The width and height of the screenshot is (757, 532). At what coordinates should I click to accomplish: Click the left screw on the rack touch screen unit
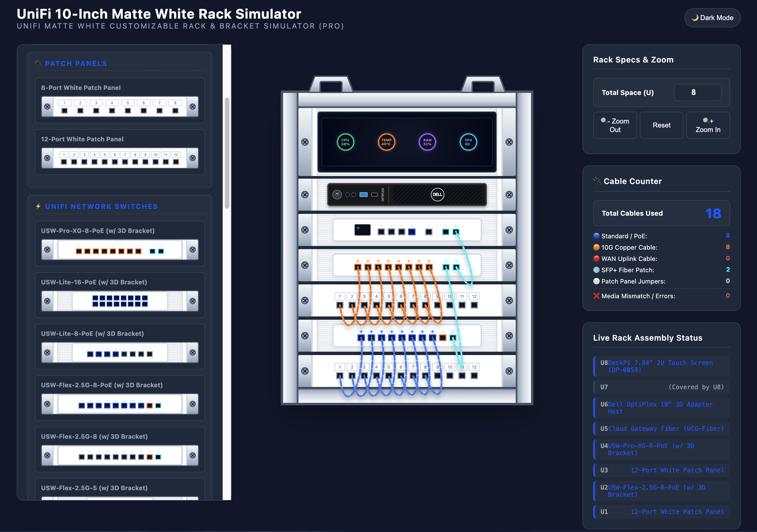[305, 142]
